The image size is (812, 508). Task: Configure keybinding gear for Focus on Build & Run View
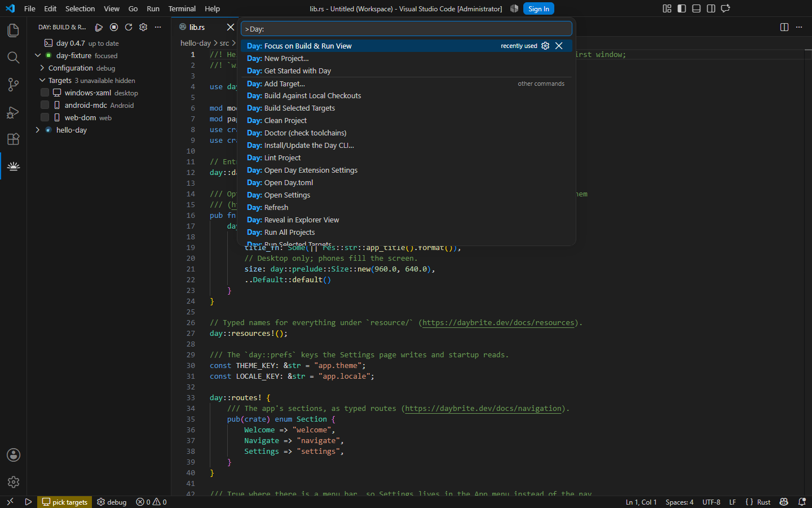click(545, 46)
